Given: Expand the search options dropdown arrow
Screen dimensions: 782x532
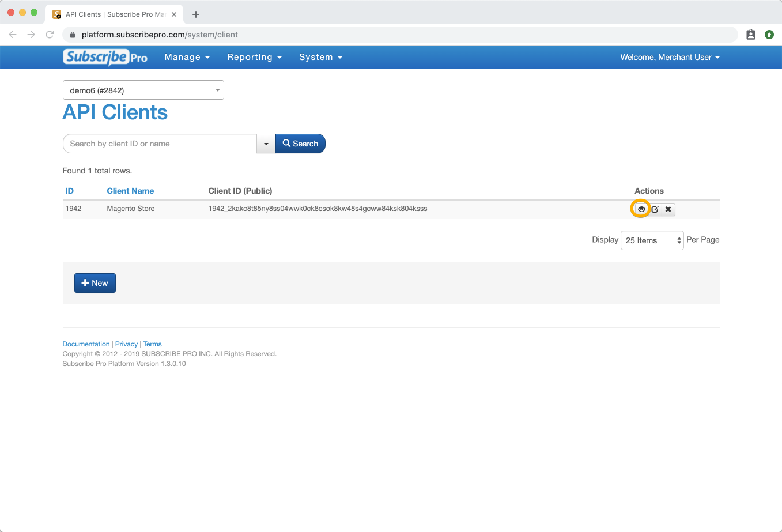Looking at the screenshot, I should (266, 144).
